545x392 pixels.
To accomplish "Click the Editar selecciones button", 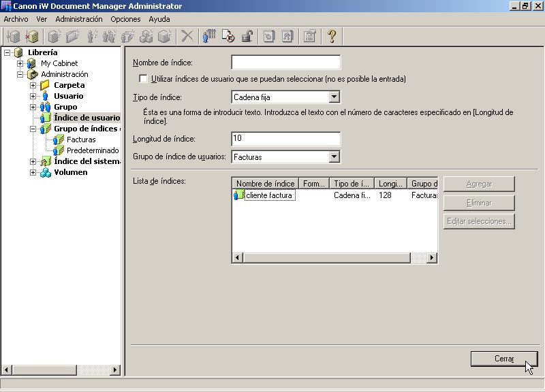I will pos(479,221).
